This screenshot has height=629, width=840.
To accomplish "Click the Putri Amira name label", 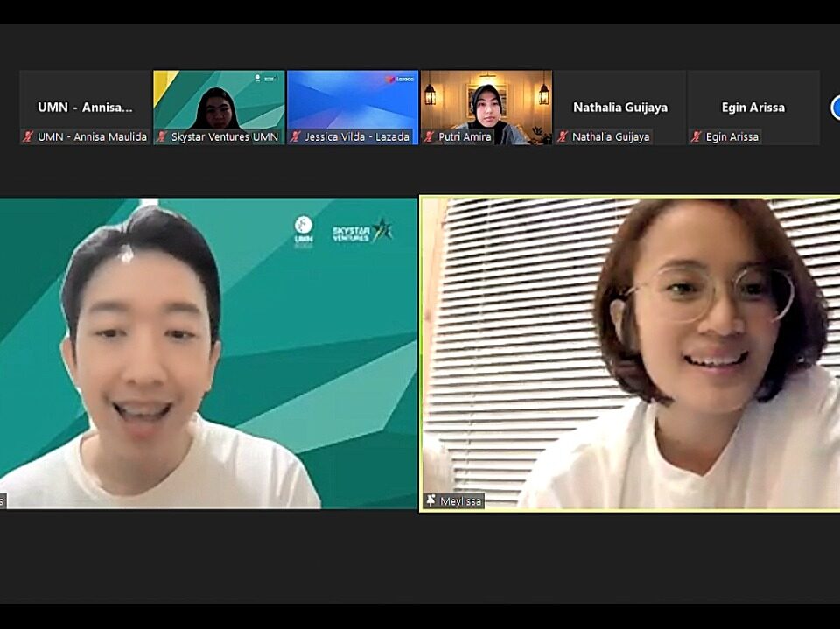I will [465, 137].
